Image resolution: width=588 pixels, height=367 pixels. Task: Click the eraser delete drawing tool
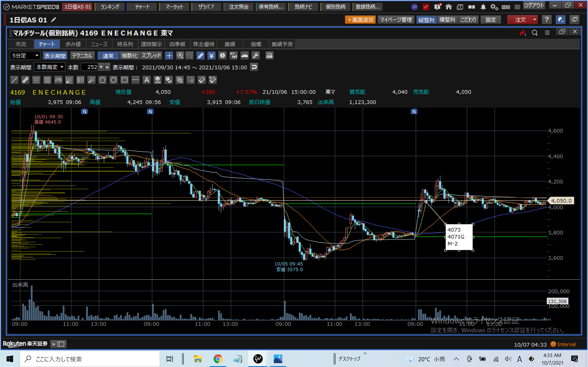coord(202,80)
